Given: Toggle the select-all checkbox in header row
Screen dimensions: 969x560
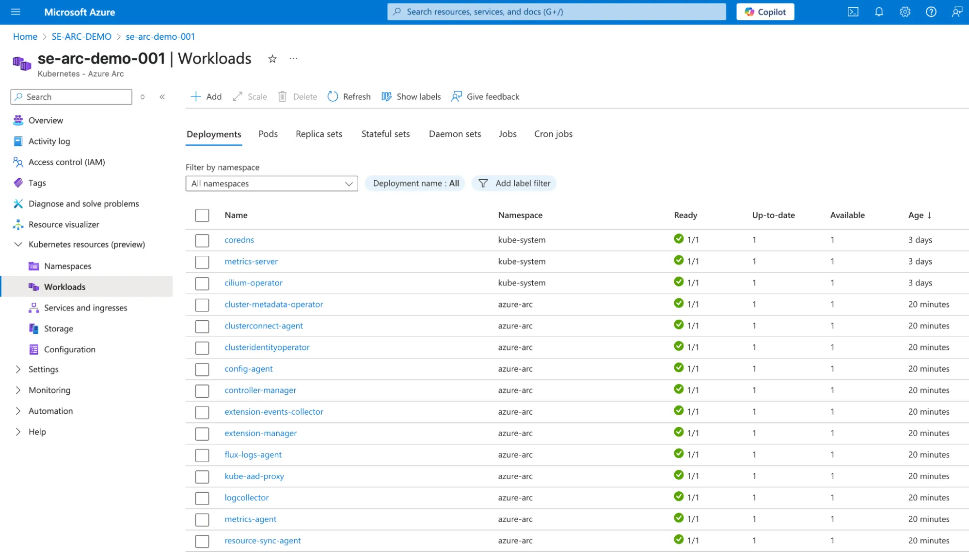Looking at the screenshot, I should [202, 215].
